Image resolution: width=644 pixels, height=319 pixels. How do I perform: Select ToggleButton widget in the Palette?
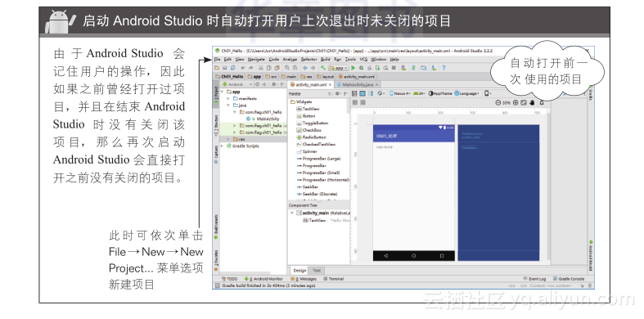312,124
